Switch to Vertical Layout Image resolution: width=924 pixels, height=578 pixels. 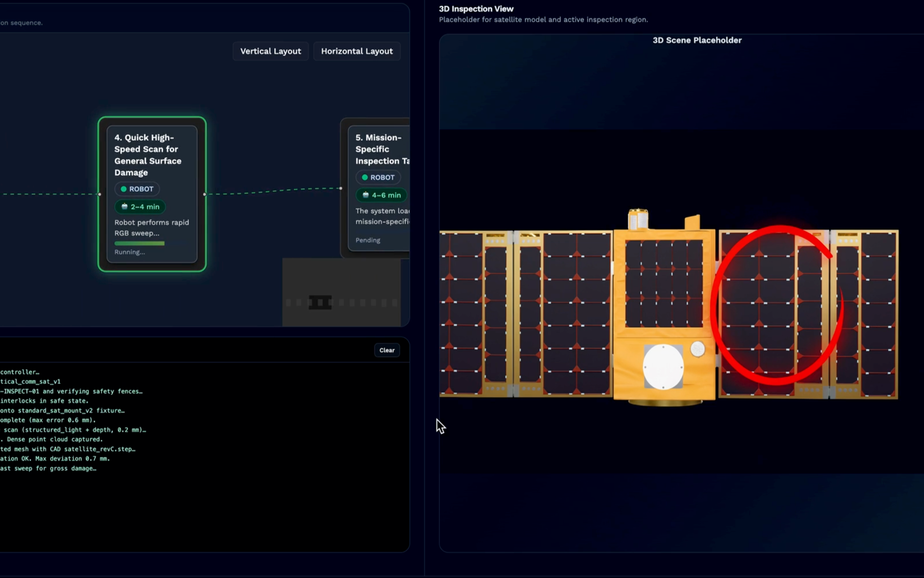pyautogui.click(x=270, y=51)
